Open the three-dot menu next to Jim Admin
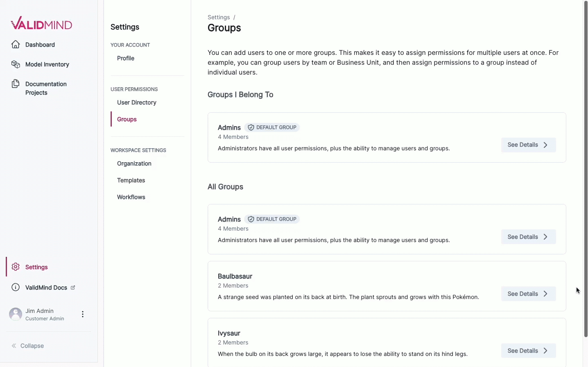 pyautogui.click(x=83, y=314)
